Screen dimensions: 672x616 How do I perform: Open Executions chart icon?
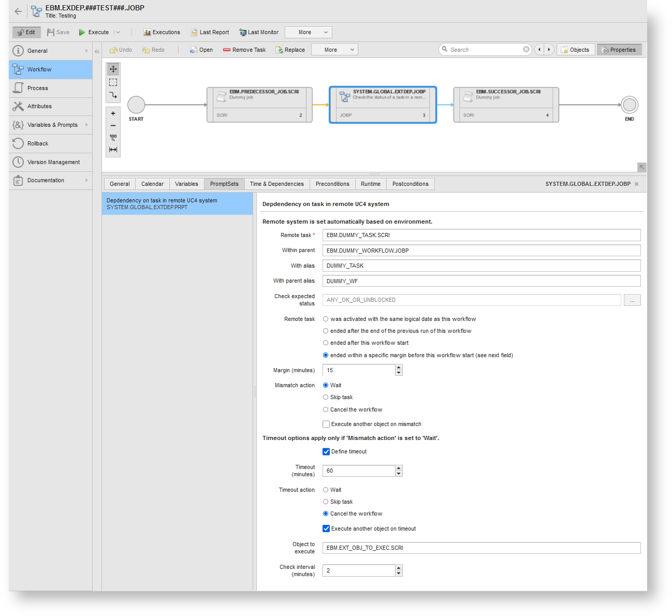(147, 32)
